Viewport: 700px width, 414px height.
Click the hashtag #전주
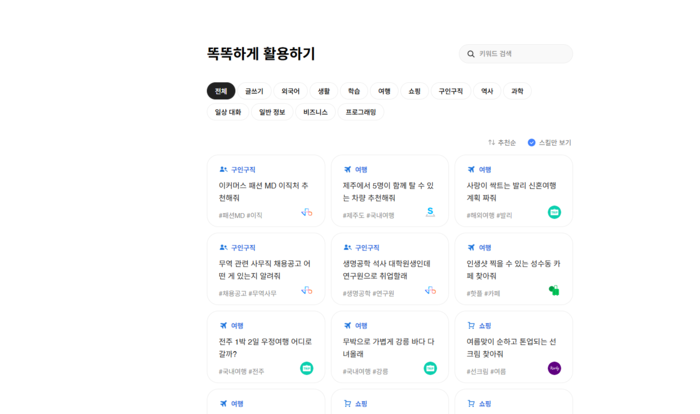256,372
